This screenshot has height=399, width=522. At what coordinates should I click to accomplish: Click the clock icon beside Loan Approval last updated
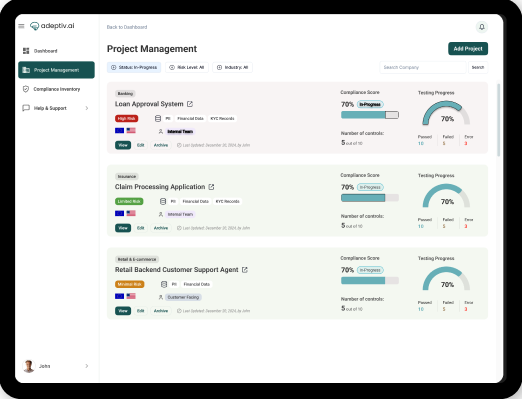pyautogui.click(x=179, y=145)
